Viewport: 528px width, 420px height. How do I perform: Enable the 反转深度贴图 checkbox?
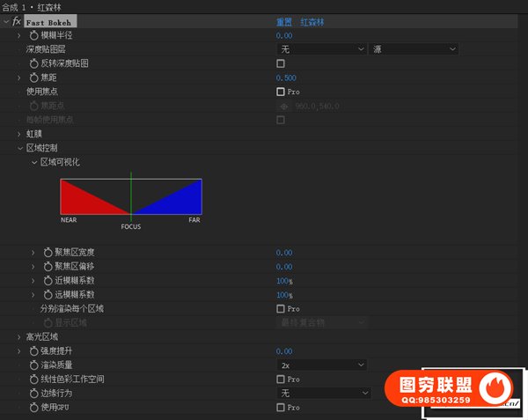pyautogui.click(x=281, y=63)
